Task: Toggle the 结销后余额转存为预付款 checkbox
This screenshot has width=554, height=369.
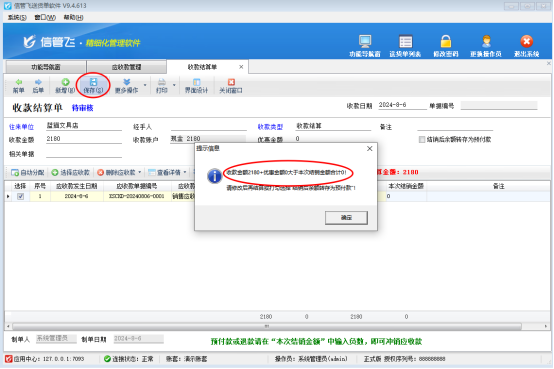Action: [x=422, y=140]
